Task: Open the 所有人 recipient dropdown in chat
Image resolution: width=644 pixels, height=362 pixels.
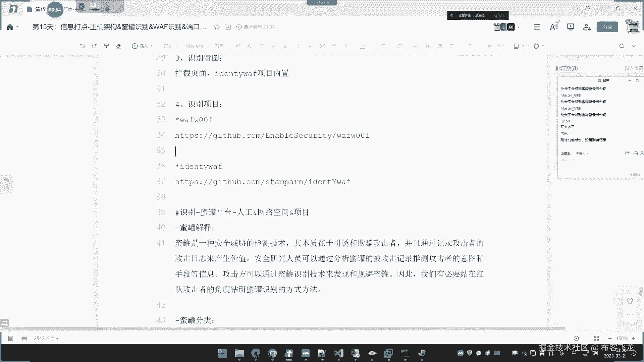Action: tap(582, 154)
